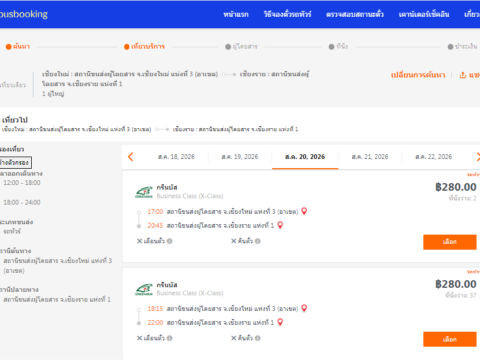Image resolution: width=480 pixels, height=360 pixels.
Task: Click กรีนบัส operator name on the 17:00 trip
Action: pos(167,187)
